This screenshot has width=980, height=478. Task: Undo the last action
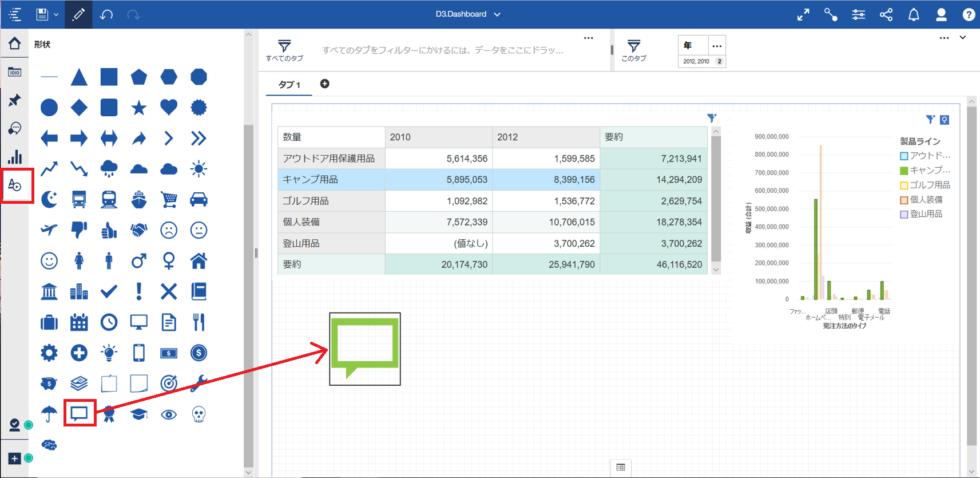(106, 15)
